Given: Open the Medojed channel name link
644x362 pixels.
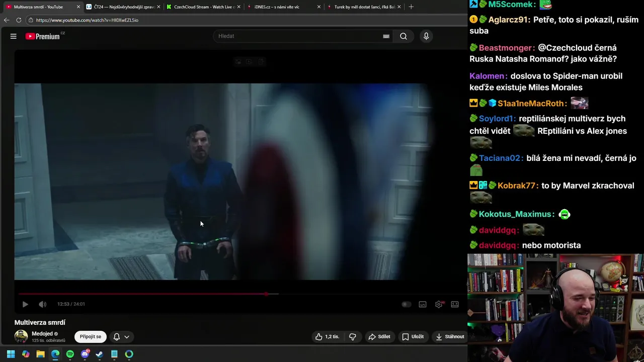Looking at the screenshot, I should coord(42,334).
